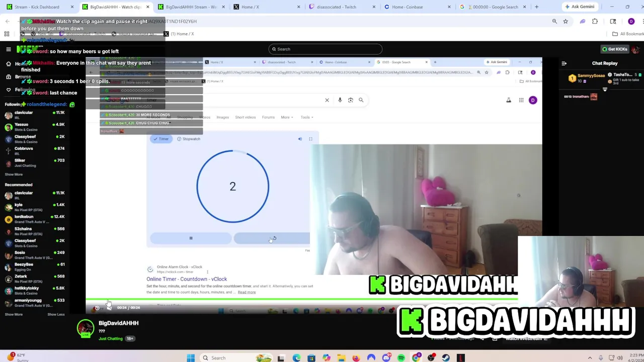Clear Google search box X icon
The image size is (644, 362).
pyautogui.click(x=327, y=100)
